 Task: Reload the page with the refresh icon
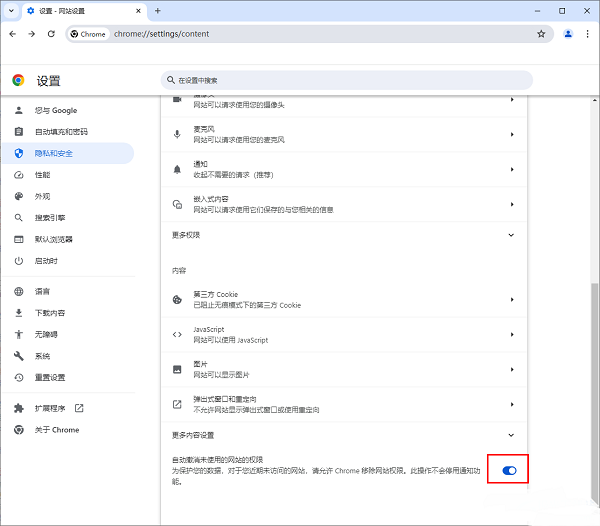pos(51,34)
